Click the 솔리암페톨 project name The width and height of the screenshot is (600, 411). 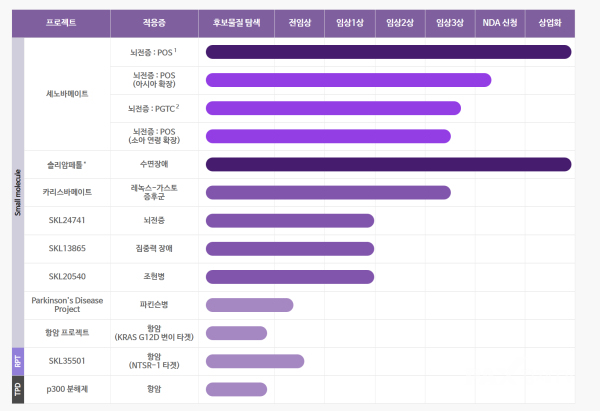click(67, 165)
